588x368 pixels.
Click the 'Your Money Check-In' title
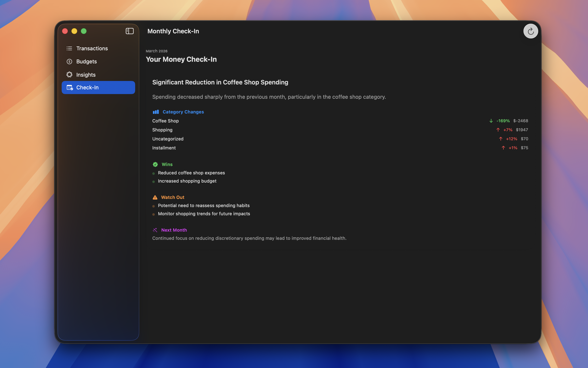click(181, 59)
